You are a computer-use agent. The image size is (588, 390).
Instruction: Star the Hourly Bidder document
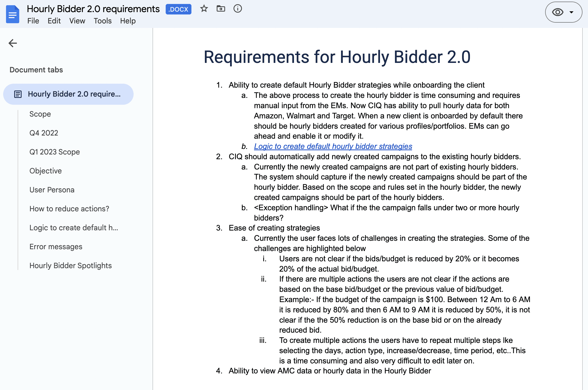pyautogui.click(x=204, y=9)
